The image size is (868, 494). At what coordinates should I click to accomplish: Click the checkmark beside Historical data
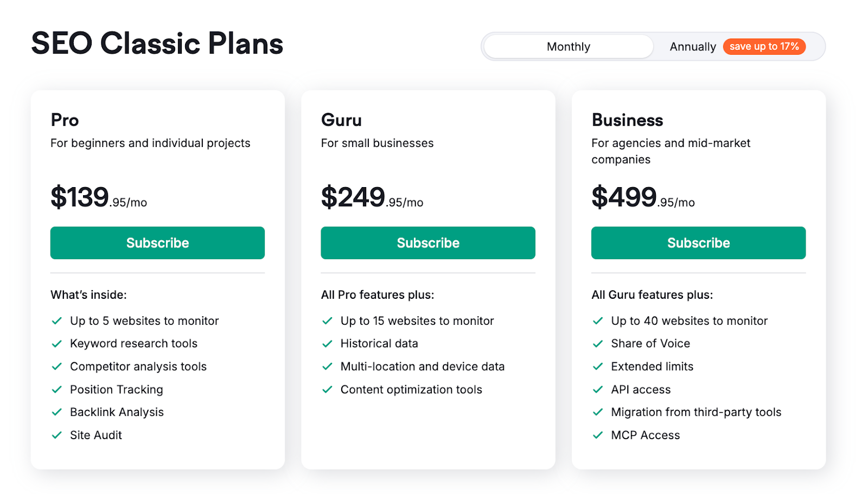(328, 343)
